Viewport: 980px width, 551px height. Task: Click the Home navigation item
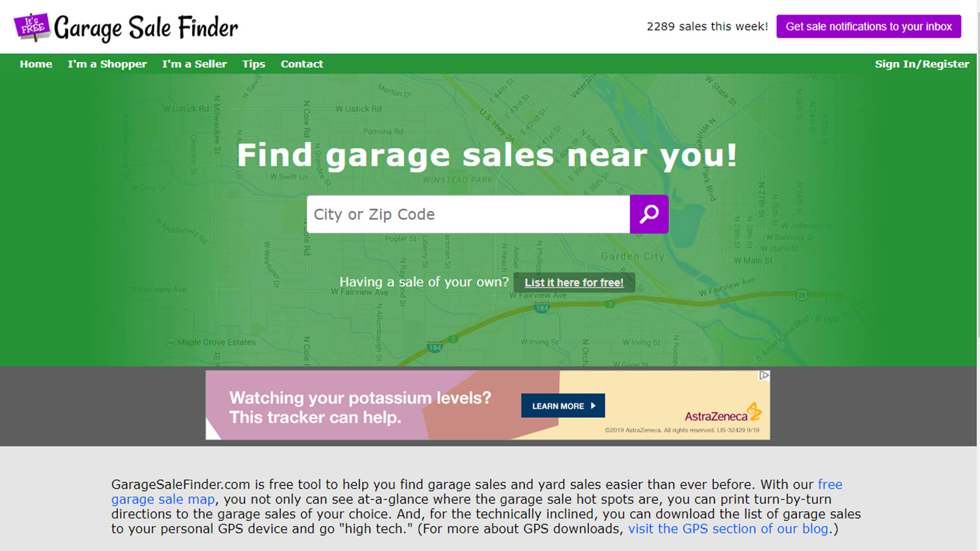36,64
